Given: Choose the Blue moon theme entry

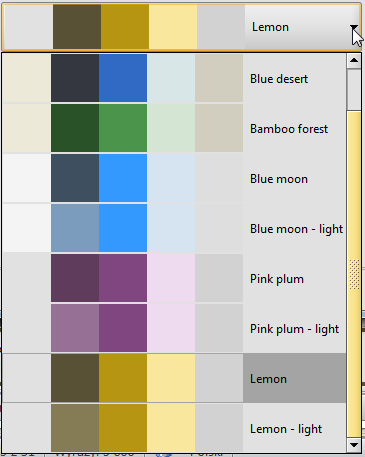Looking at the screenshot, I should (x=174, y=178).
